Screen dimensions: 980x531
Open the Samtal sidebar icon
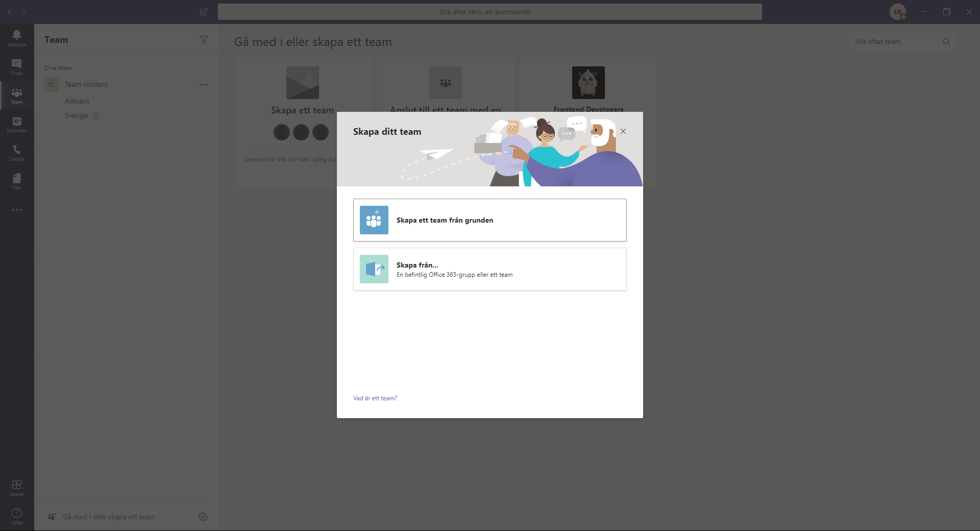[16, 153]
